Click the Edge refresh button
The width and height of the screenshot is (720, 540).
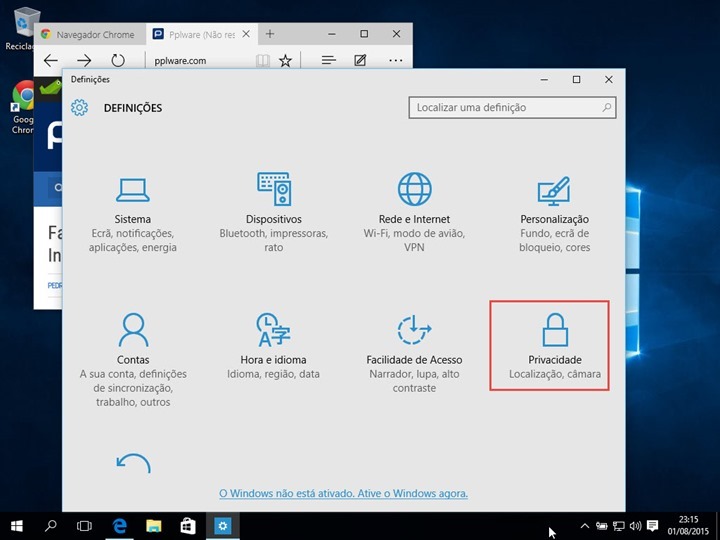pos(118,61)
